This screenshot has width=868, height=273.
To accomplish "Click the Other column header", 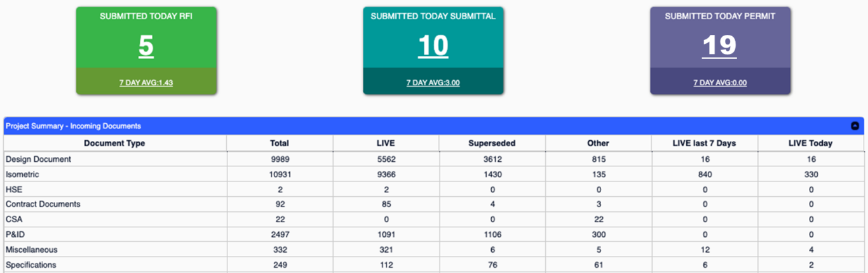I will (598, 143).
